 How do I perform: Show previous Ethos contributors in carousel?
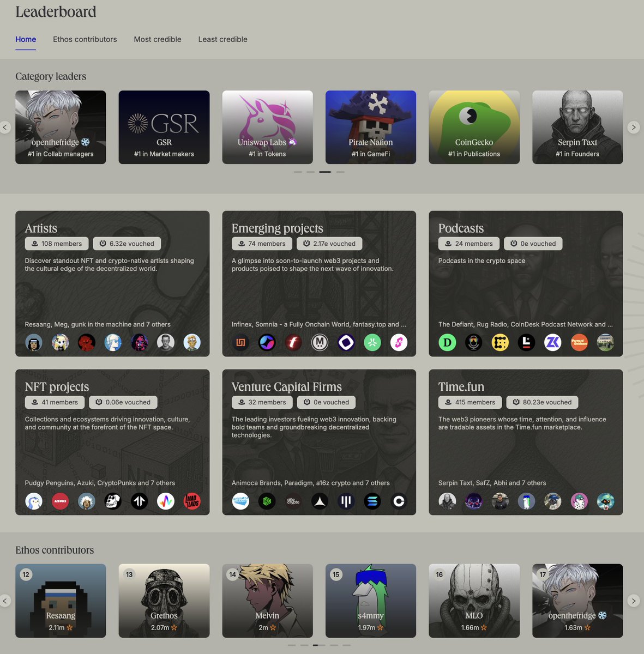click(5, 601)
